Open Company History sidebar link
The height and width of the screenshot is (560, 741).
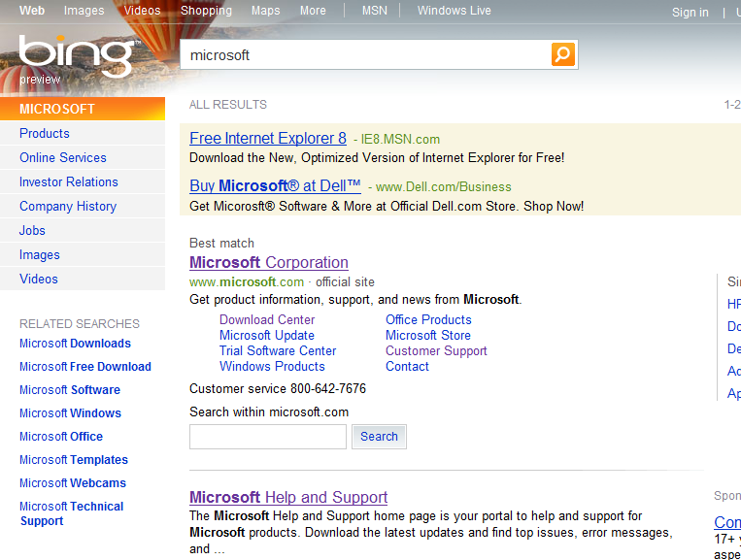tap(68, 207)
